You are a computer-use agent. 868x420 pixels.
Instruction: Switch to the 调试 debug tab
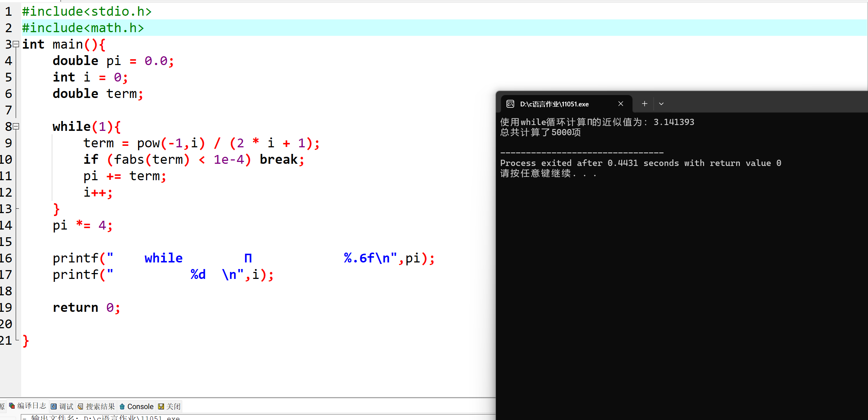pyautogui.click(x=62, y=406)
